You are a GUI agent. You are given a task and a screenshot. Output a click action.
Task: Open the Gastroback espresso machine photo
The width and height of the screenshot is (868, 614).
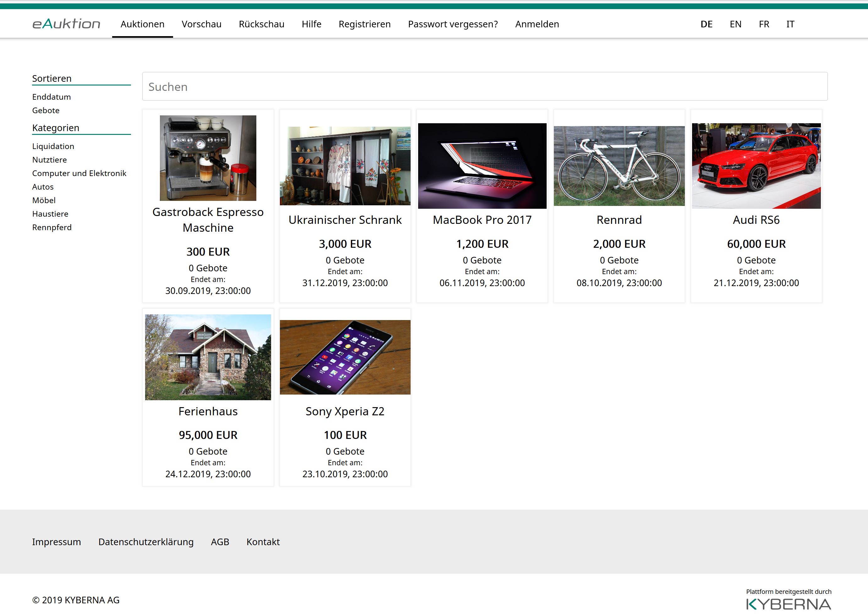click(x=208, y=158)
